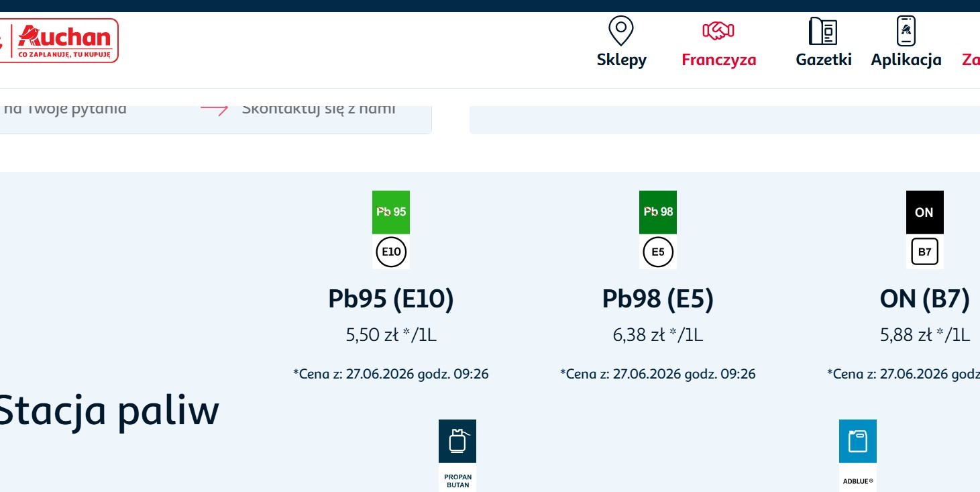
Task: Click the red arrow before Skontaktuj się
Action: 215,109
